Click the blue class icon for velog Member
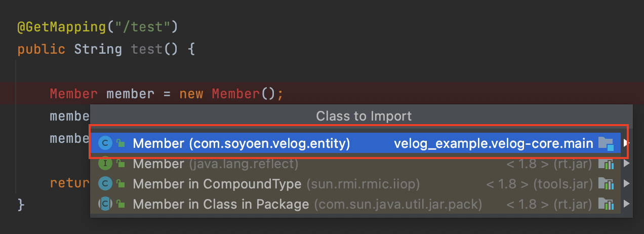The width and height of the screenshot is (644, 234). 105,143
